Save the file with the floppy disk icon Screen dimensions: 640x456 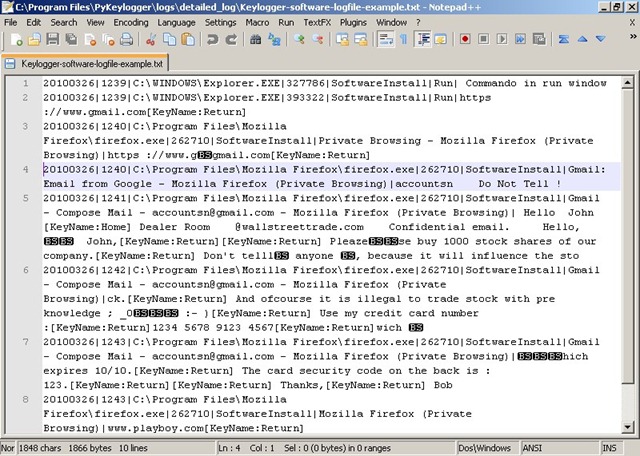click(53, 40)
